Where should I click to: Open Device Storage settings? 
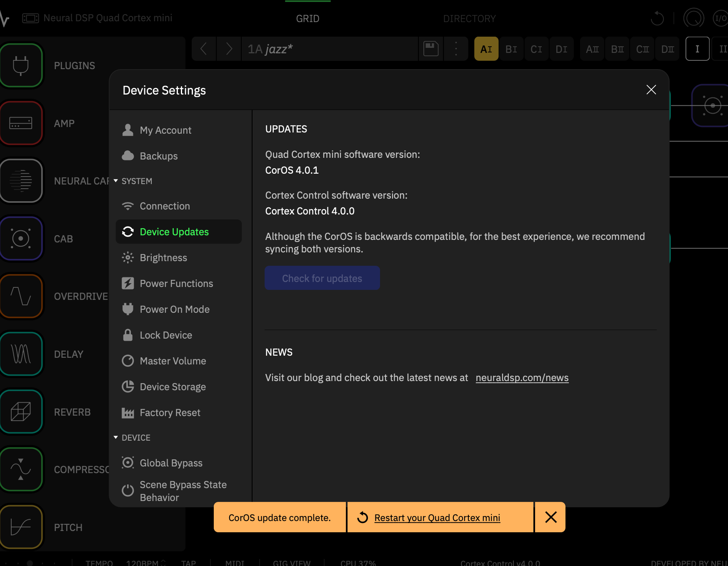pos(179,386)
